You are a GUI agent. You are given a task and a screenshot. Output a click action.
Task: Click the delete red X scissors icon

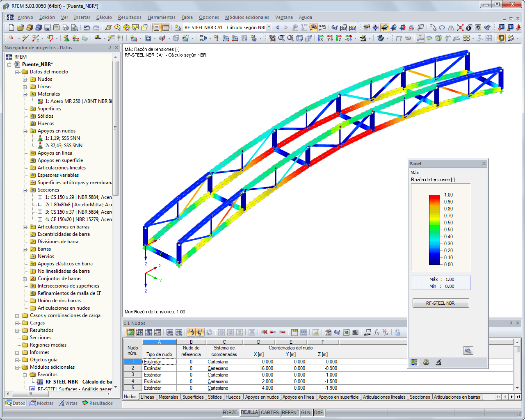pyautogui.click(x=460, y=27)
